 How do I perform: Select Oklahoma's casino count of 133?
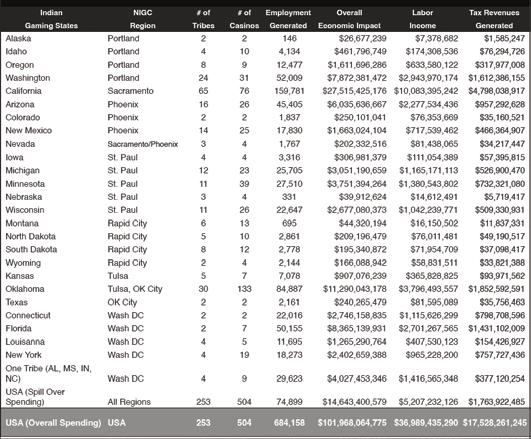[244, 289]
